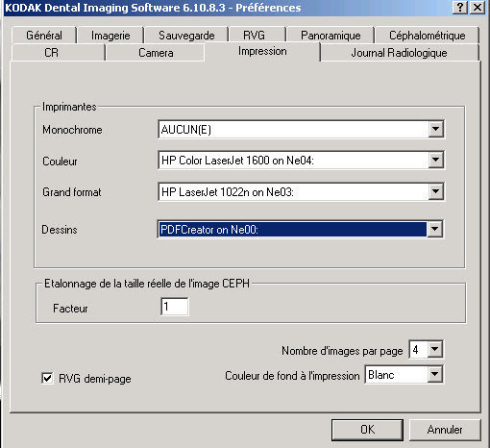Click the Facteur input field
Screen dimensions: 490x448
[175, 307]
